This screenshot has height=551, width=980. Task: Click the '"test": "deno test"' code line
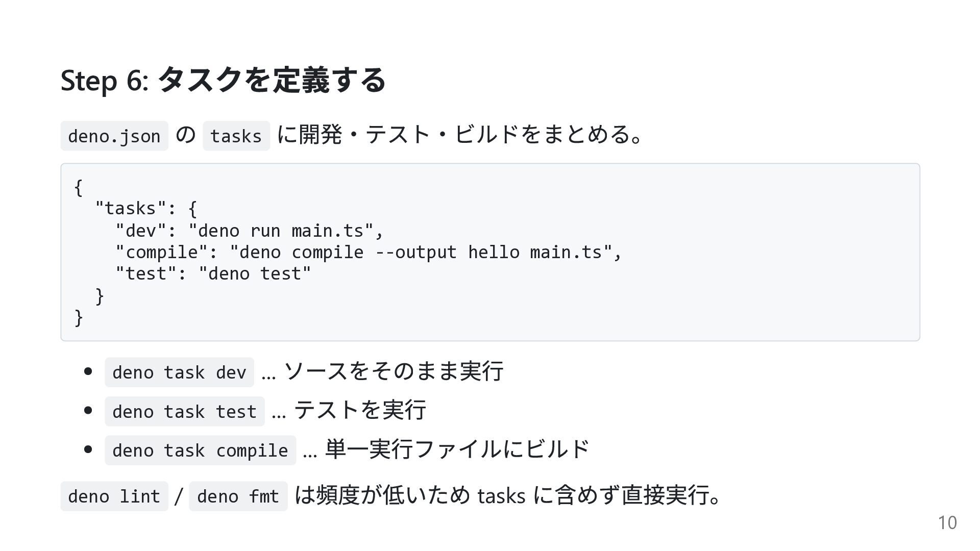tap(213, 274)
